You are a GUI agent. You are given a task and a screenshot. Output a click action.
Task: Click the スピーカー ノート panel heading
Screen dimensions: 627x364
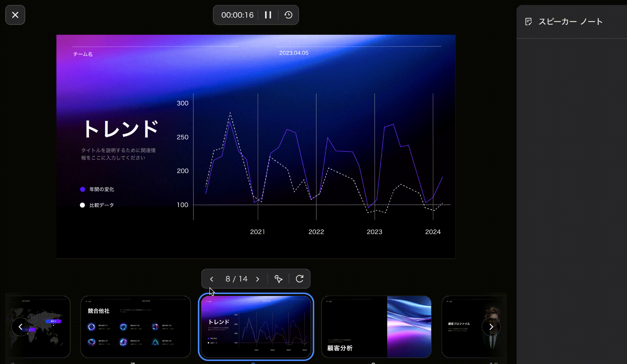tap(570, 22)
